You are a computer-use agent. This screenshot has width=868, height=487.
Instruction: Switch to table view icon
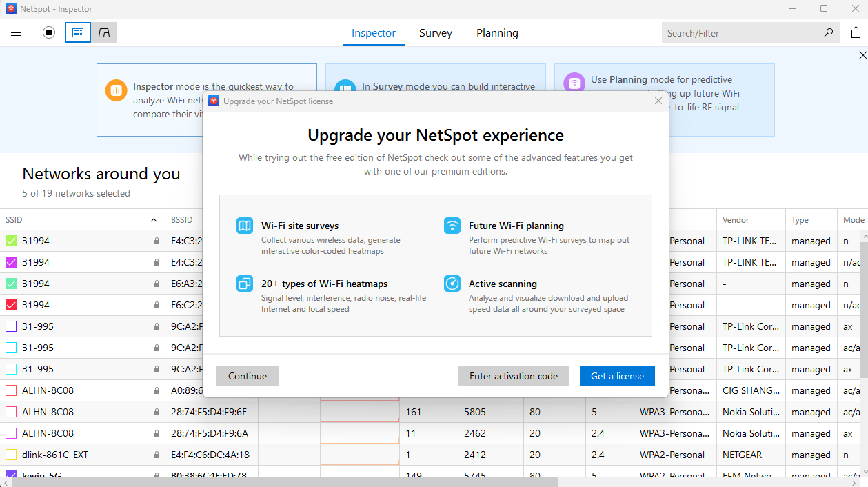(78, 32)
